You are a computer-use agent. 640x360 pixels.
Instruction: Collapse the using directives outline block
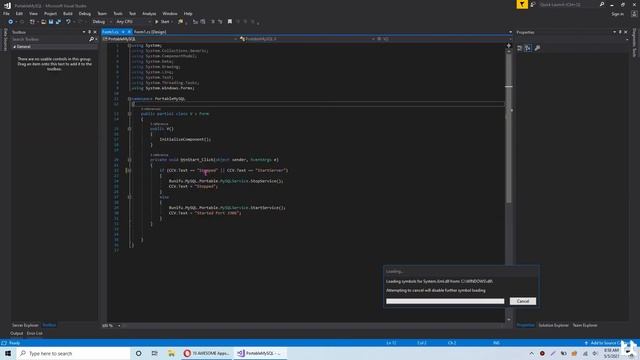(129, 45)
